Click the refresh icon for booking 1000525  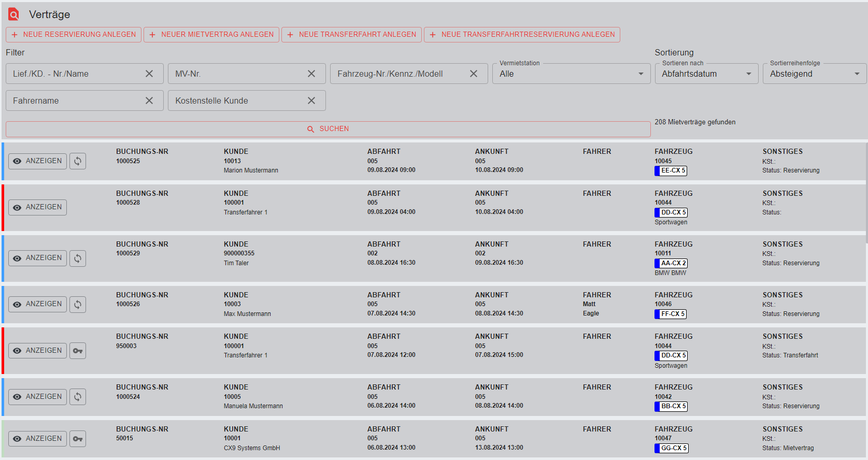tap(78, 161)
